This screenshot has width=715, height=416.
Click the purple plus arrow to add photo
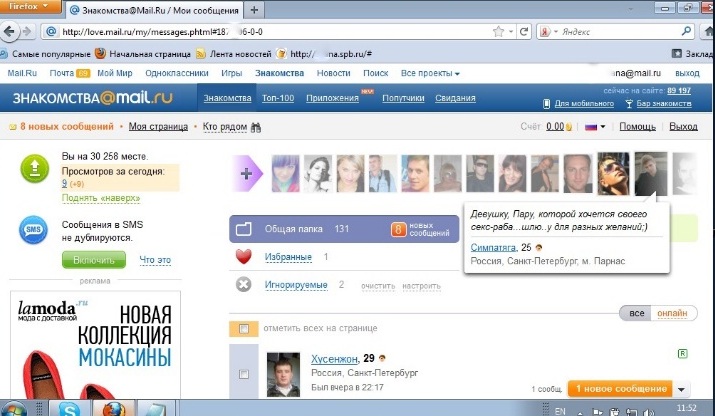point(248,173)
